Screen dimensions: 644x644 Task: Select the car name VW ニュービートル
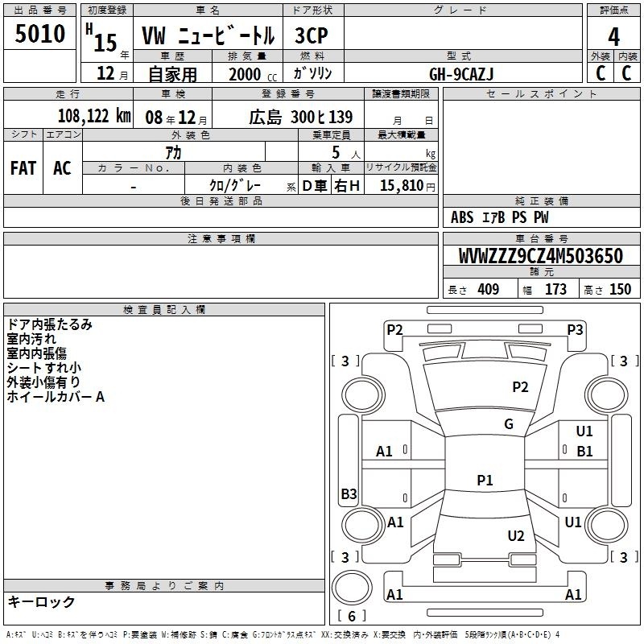point(208,36)
